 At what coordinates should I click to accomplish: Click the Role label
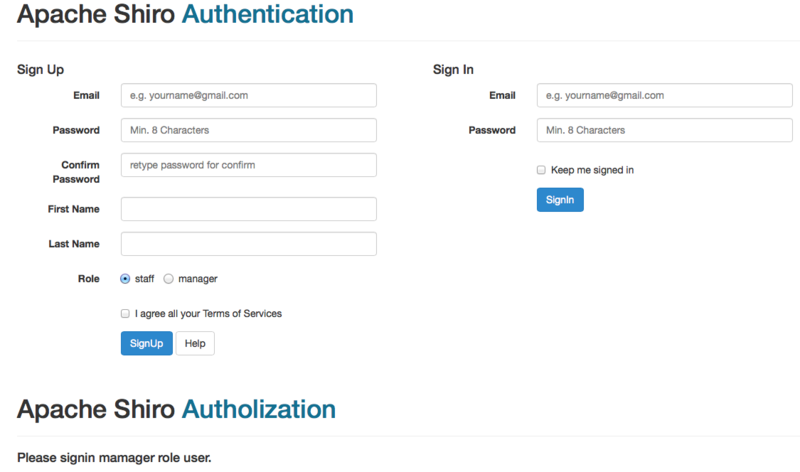pos(88,279)
